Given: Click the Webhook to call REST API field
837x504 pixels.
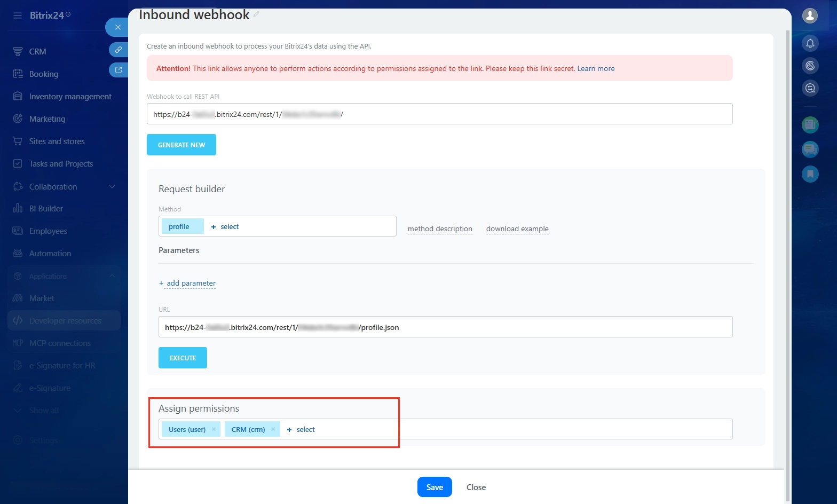Looking at the screenshot, I should coord(439,114).
